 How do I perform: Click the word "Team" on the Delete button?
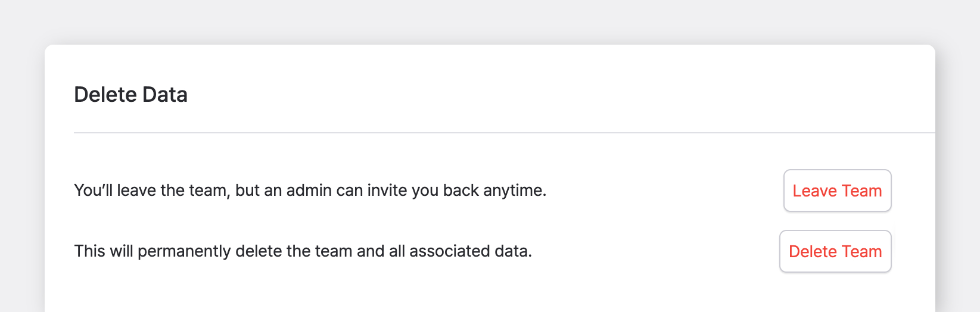click(861, 252)
